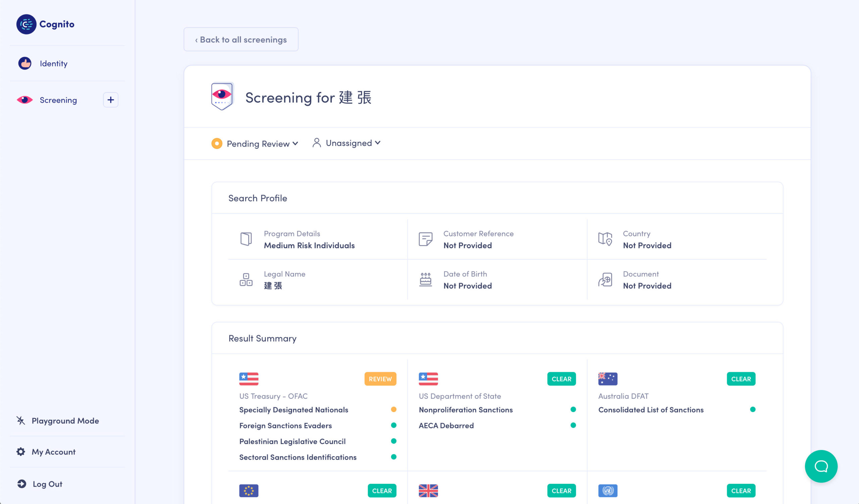Click the CLEAR badge beside the UN emblem
859x504 pixels.
pyautogui.click(x=741, y=490)
